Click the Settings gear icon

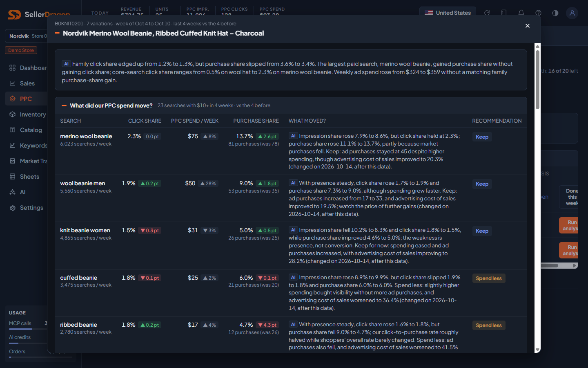click(x=13, y=208)
